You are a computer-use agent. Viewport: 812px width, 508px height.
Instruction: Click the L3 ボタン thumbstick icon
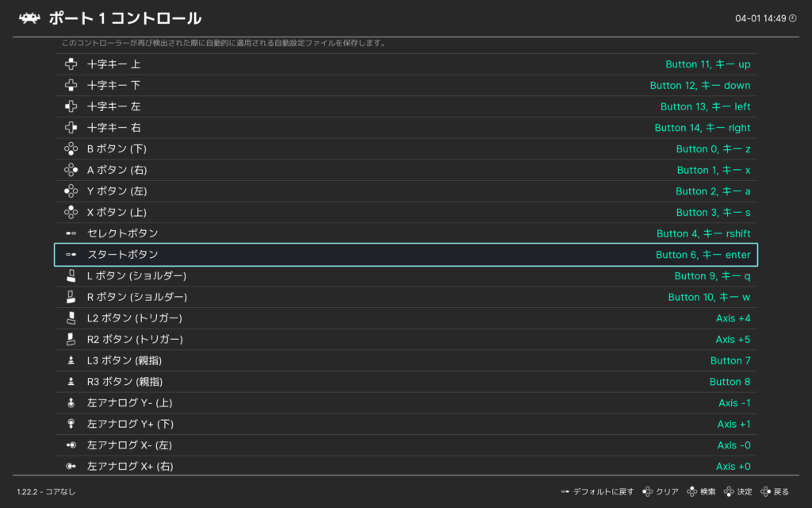coord(71,360)
